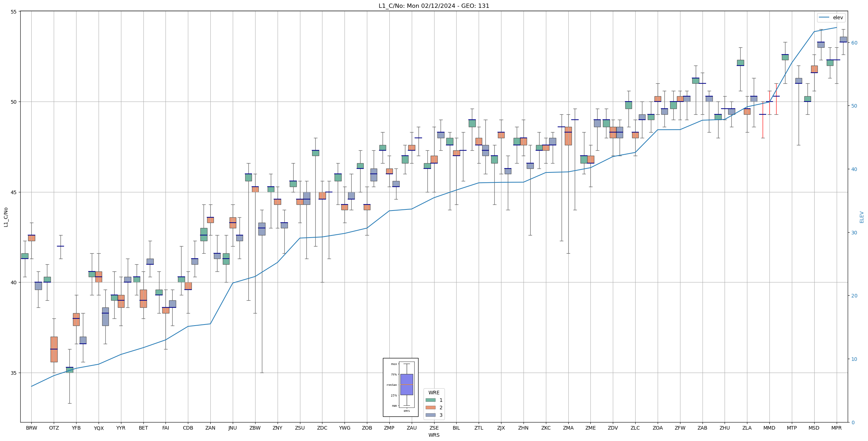Click the BRW station tick label
The height and width of the screenshot is (441, 868).
point(31,428)
